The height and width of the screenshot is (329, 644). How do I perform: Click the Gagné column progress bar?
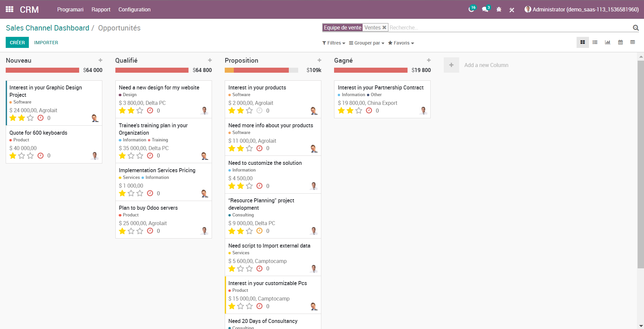[x=371, y=70]
